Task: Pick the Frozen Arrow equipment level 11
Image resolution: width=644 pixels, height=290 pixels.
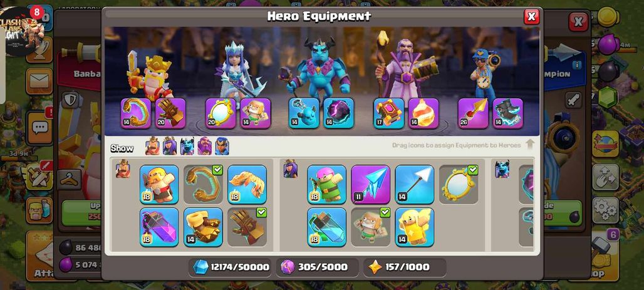Action: coord(370,184)
